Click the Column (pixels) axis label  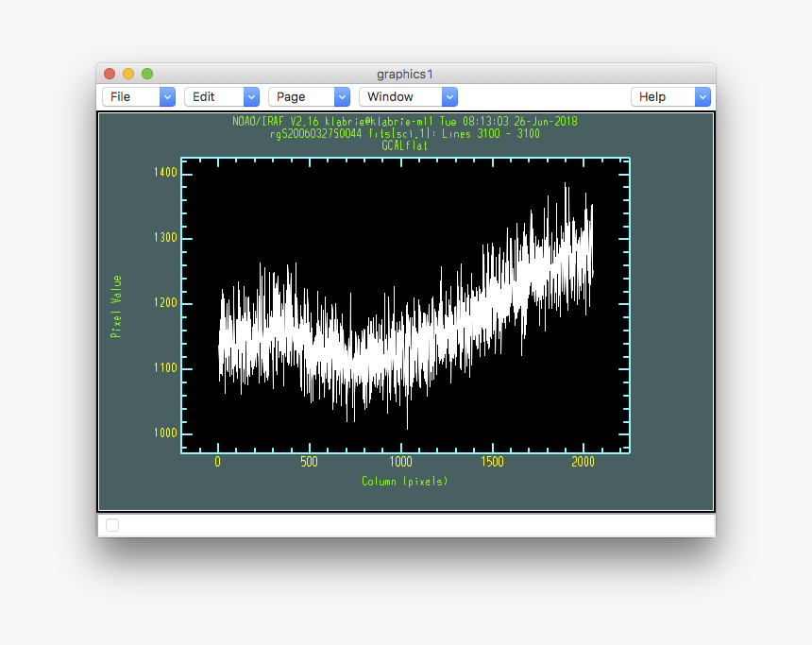point(405,482)
